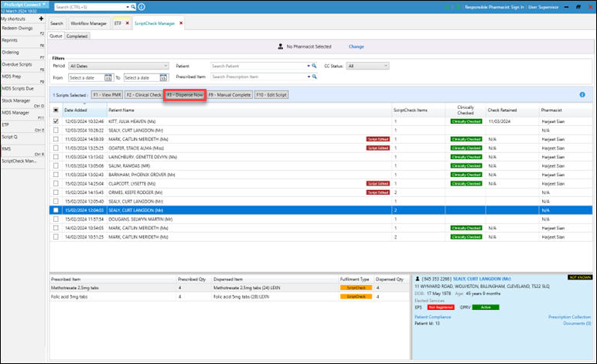
Task: Expand the top search box dropdown arrow
Action: tap(128, 7)
